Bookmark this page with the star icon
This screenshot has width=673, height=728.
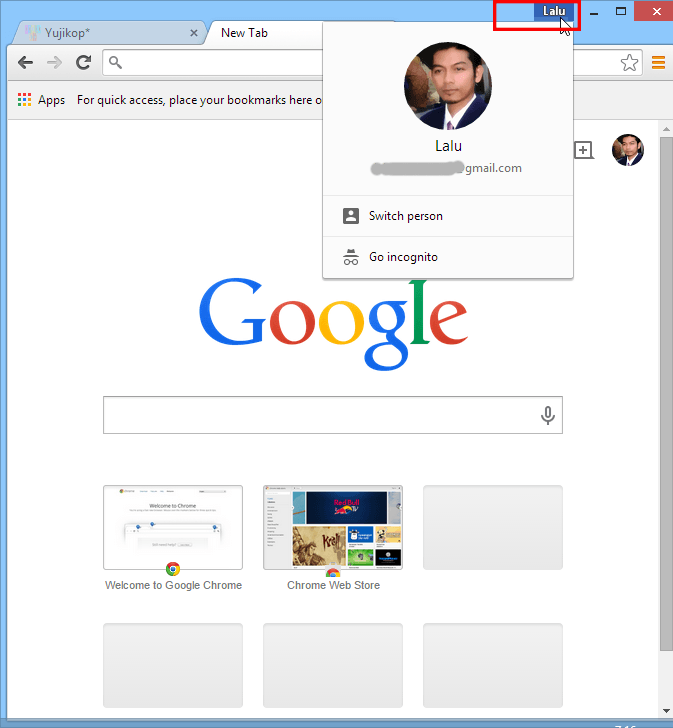tap(629, 63)
